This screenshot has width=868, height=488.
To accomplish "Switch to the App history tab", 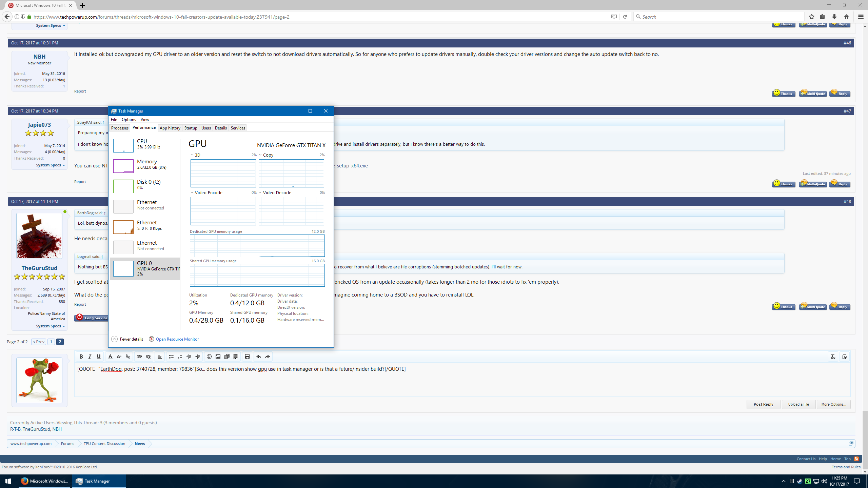I will pyautogui.click(x=170, y=128).
